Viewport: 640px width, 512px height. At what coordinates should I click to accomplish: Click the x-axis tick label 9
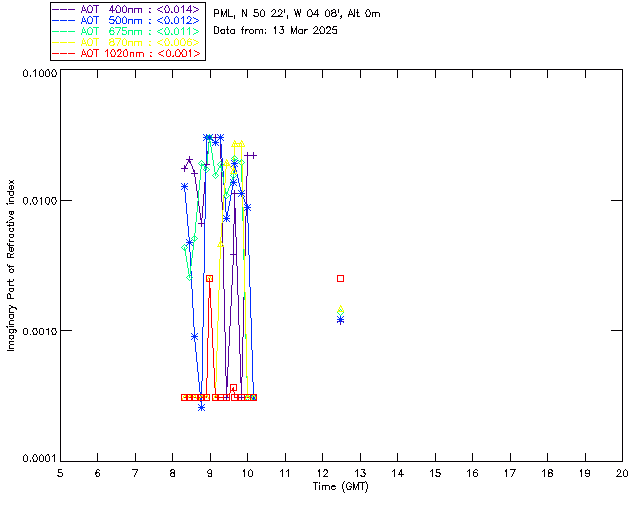coord(210,473)
